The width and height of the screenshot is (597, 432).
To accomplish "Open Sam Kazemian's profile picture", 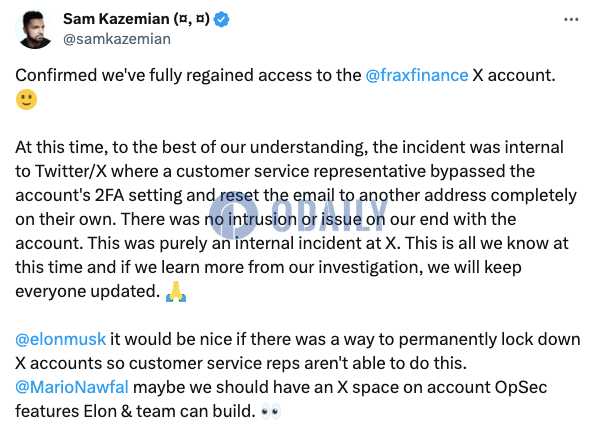I will point(34,29).
